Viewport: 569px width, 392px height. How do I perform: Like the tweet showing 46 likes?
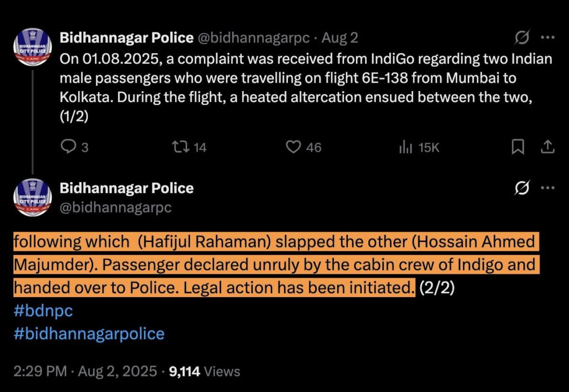[x=303, y=147]
